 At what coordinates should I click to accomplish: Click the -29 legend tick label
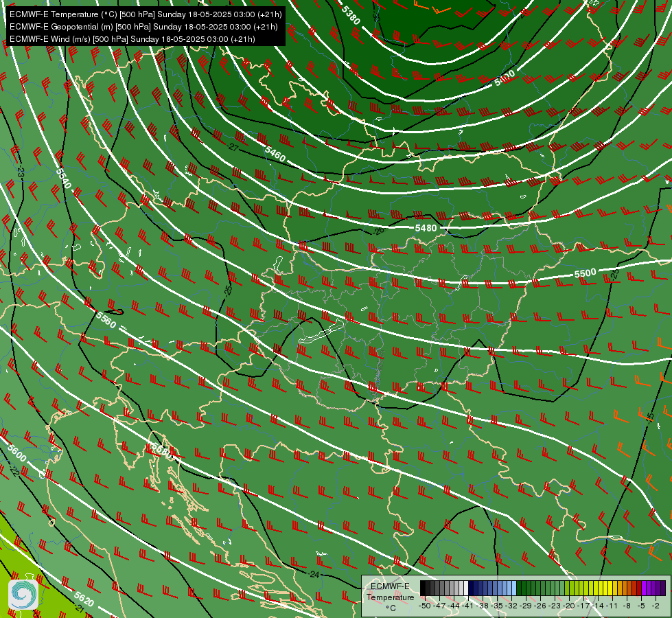(x=526, y=606)
